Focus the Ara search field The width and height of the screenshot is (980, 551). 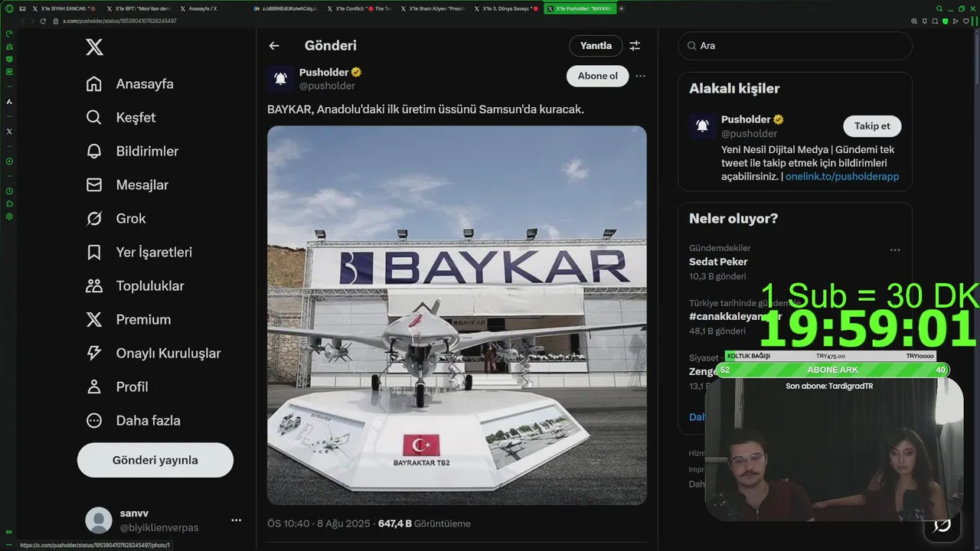click(x=795, y=46)
